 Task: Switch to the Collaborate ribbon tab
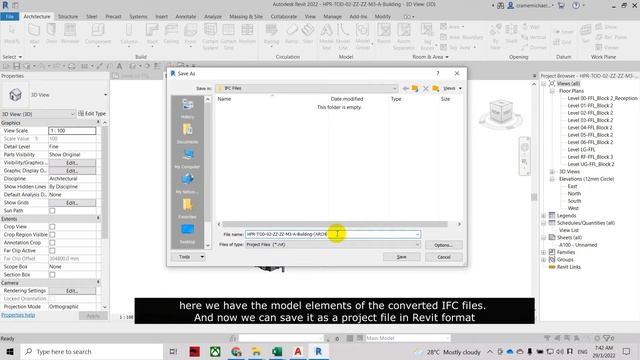tap(284, 16)
